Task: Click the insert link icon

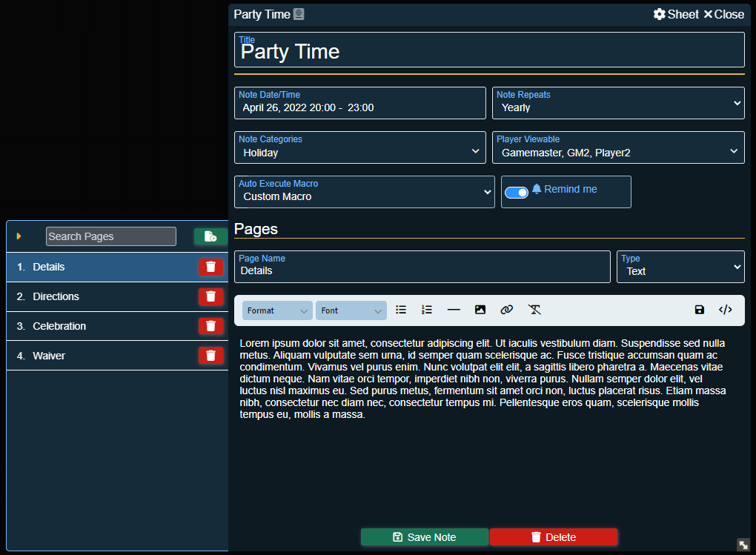Action: pyautogui.click(x=507, y=310)
